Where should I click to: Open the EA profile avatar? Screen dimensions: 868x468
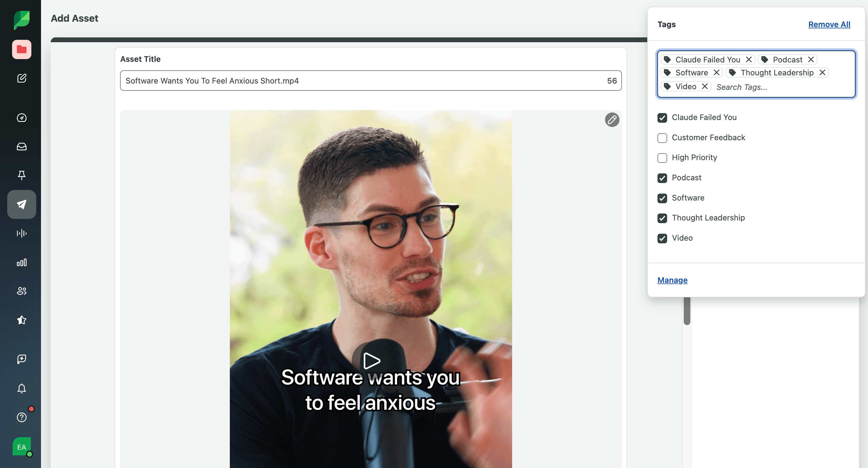coord(22,446)
